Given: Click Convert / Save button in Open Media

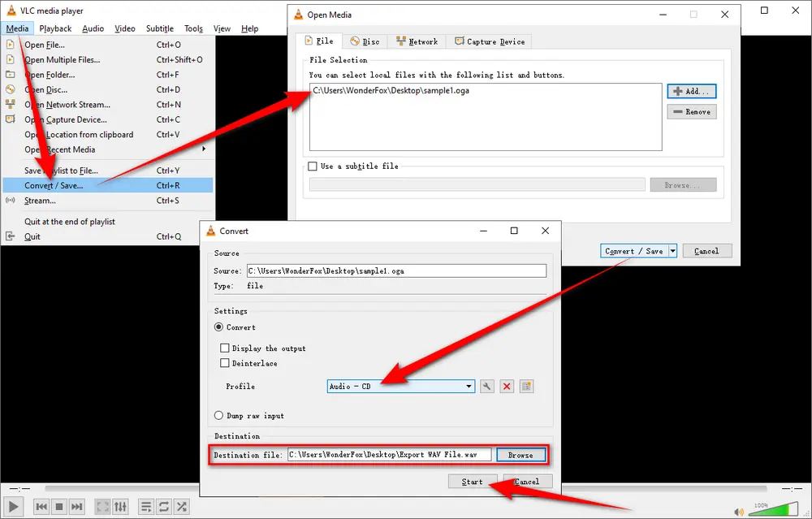Looking at the screenshot, I should pos(634,251).
